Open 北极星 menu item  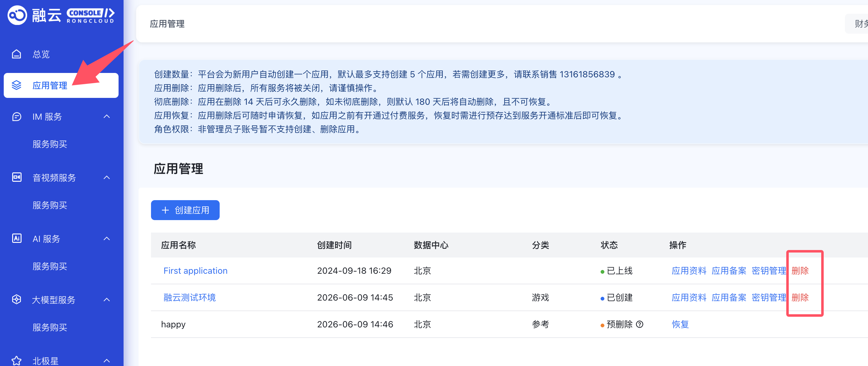[x=46, y=361]
